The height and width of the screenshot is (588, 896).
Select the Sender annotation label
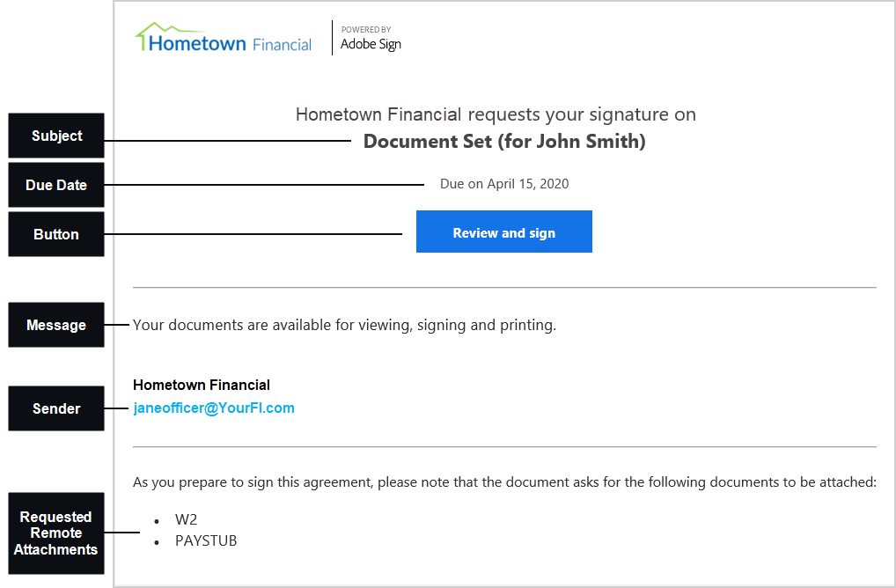pos(56,408)
